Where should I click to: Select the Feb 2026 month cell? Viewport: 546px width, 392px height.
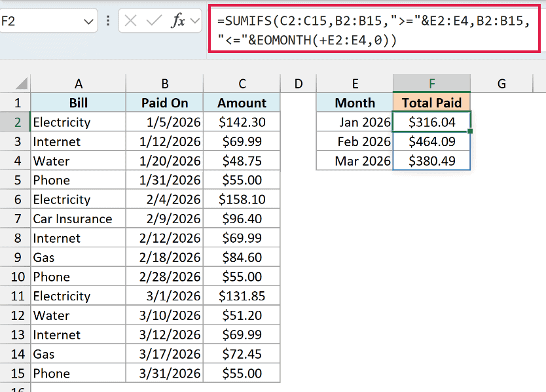(355, 141)
